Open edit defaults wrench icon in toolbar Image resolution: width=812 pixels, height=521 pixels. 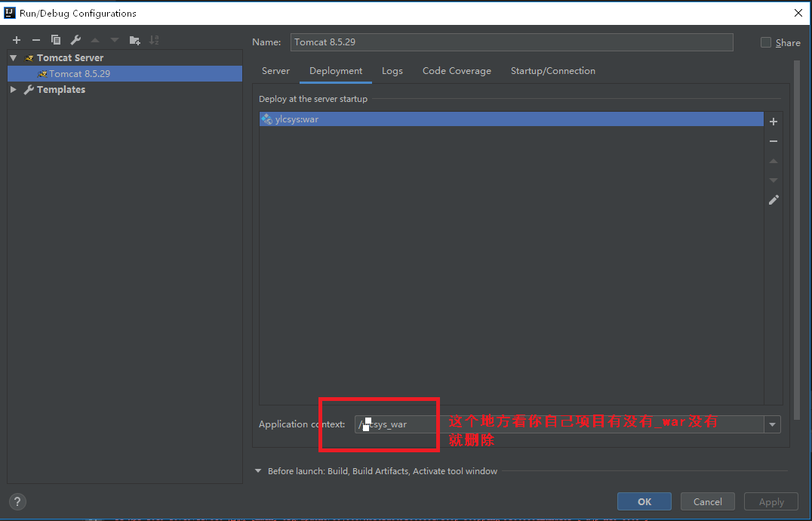[x=75, y=40]
